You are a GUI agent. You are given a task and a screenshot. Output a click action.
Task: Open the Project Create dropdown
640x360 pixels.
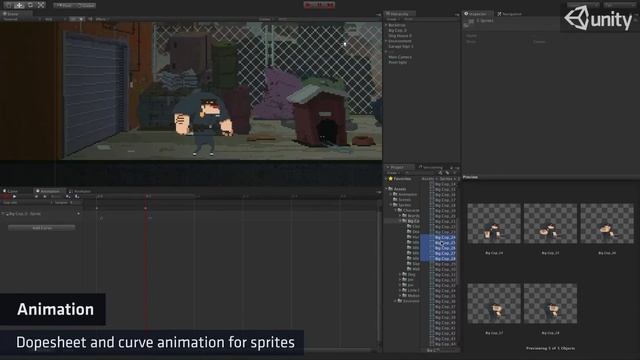click(x=392, y=173)
